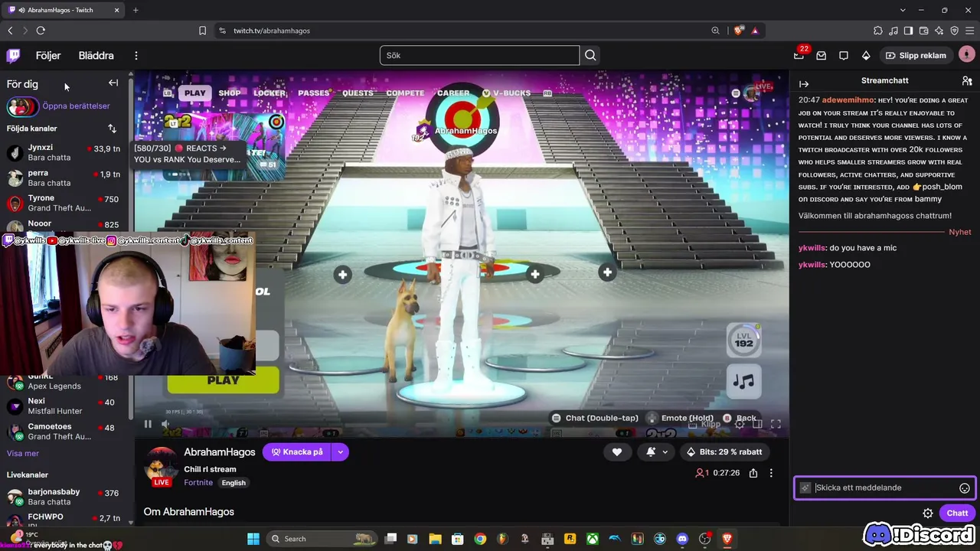Screen dimensions: 980x551
Task: Collapse the För dig sidebar
Action: click(113, 83)
